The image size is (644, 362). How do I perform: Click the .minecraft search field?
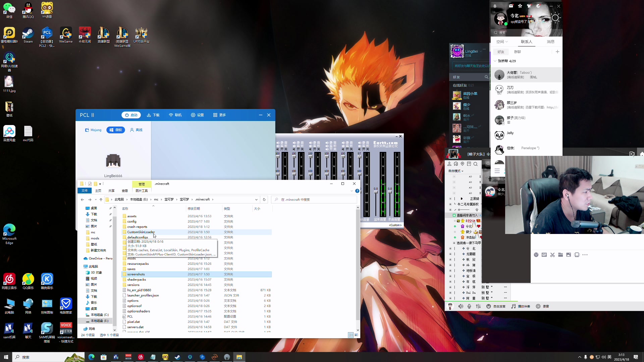(315, 199)
